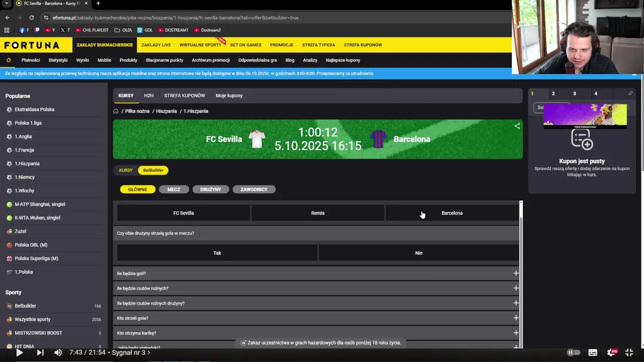The height and width of the screenshot is (362, 644).
Task: Select the MECZ filter chip
Action: tap(174, 190)
